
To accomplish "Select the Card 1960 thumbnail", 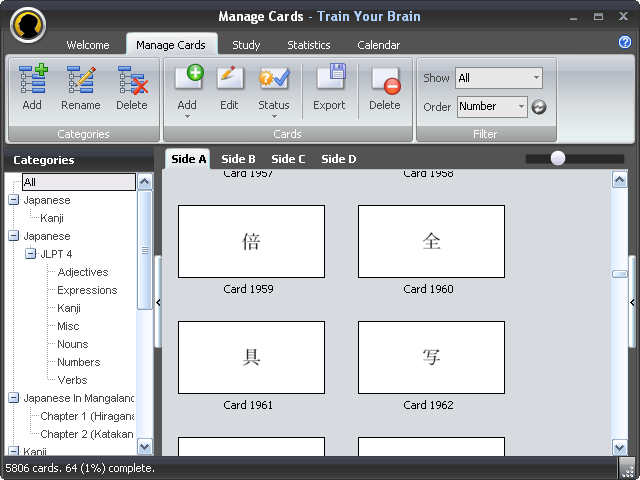I will (x=431, y=241).
